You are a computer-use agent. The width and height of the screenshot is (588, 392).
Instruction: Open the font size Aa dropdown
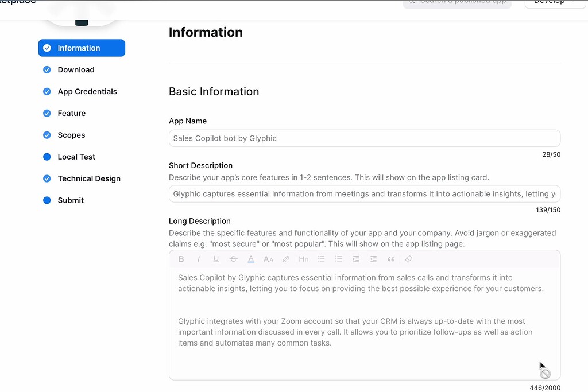pos(268,259)
